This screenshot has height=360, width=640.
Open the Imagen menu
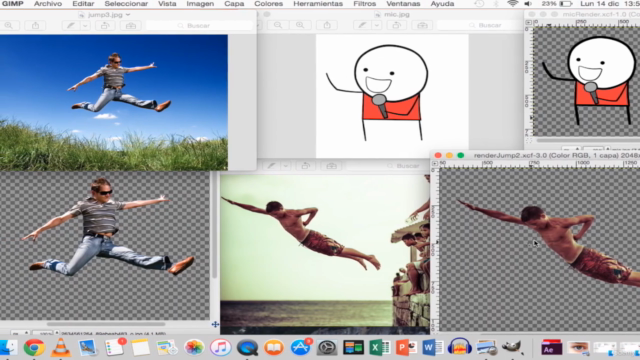pos(200,4)
